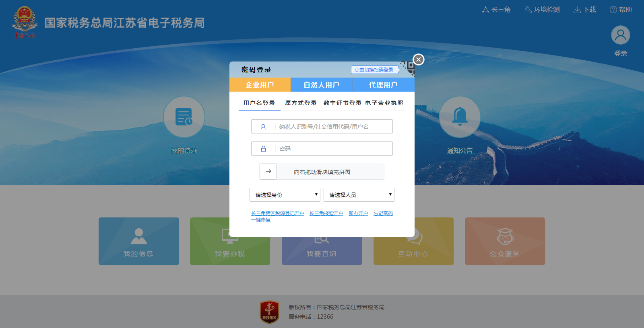Click the 服务电话：12366 footer text
This screenshot has width=644, height=328.
pyautogui.click(x=311, y=317)
